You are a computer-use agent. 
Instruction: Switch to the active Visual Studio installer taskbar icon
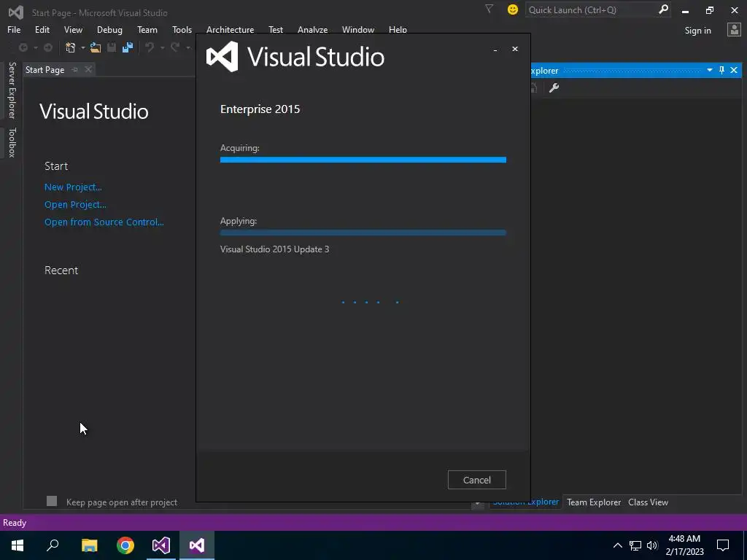(197, 545)
